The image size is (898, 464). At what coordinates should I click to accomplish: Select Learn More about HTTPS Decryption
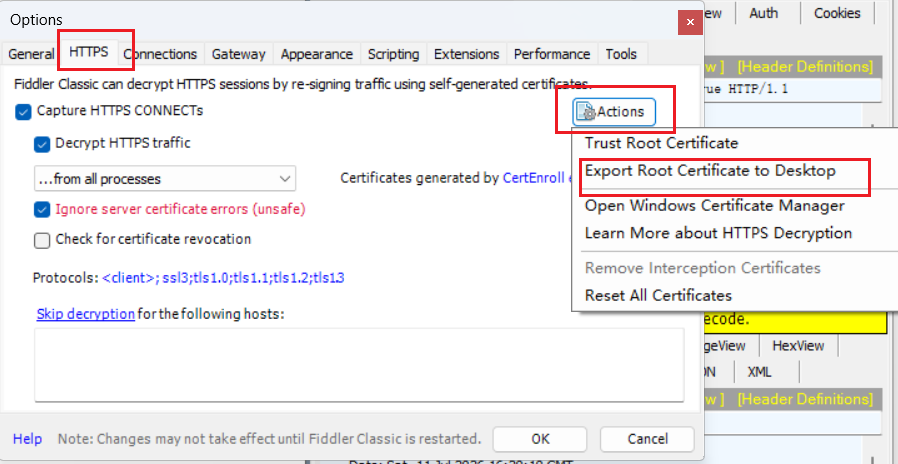(x=718, y=233)
